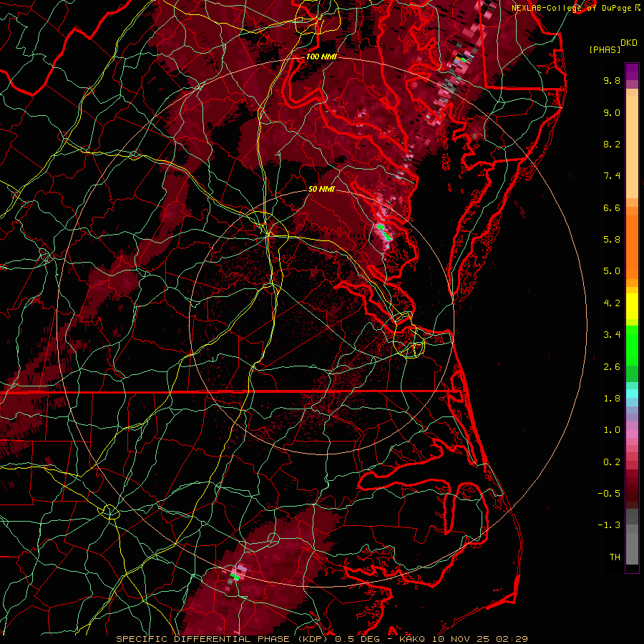Click the KAKQ radar site identifier

(x=413, y=639)
